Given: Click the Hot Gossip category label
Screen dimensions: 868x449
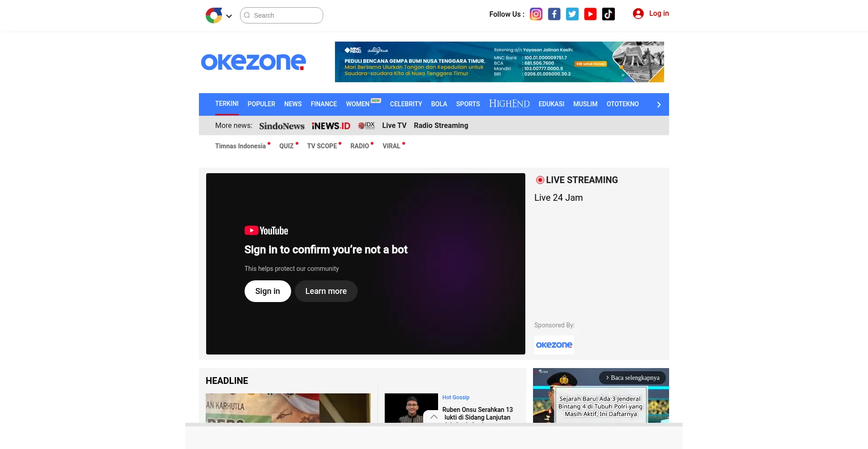Looking at the screenshot, I should 456,397.
